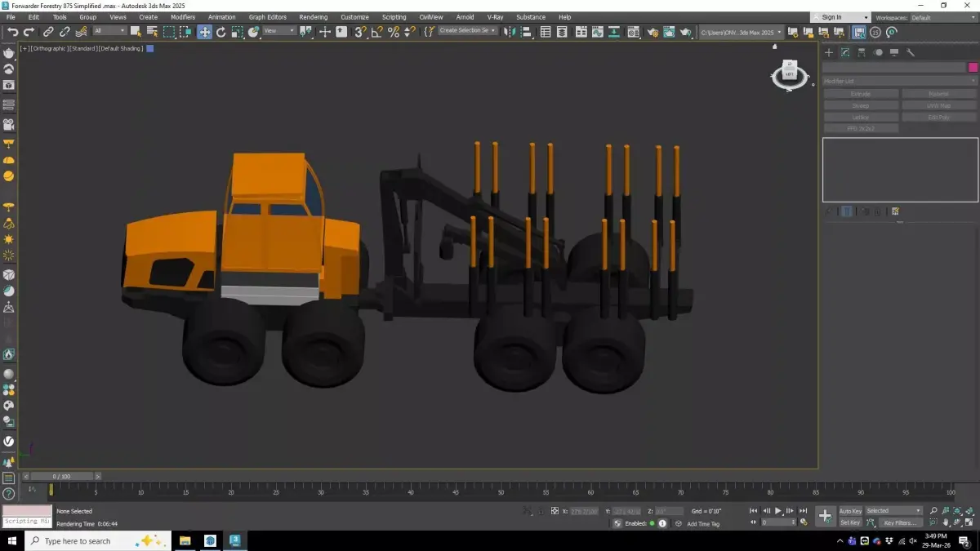980x551 pixels.
Task: Activate the Select and Link tool
Action: [48, 32]
